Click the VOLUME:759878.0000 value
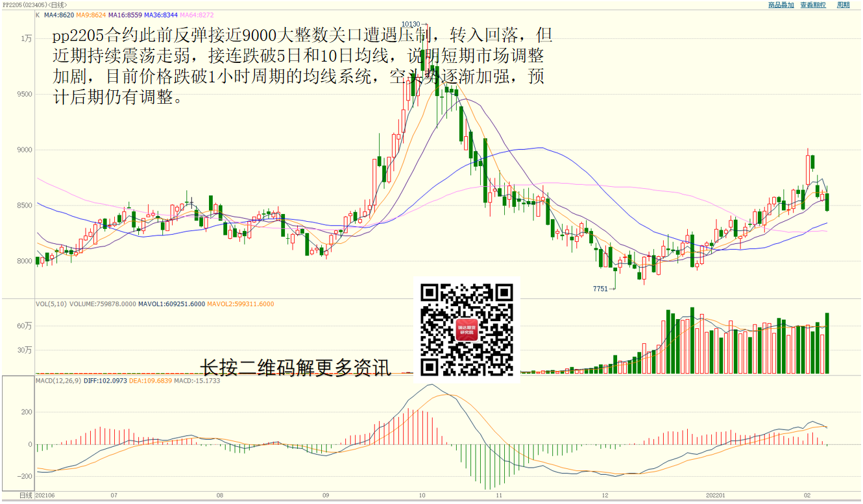This screenshot has width=863, height=504. click(103, 304)
